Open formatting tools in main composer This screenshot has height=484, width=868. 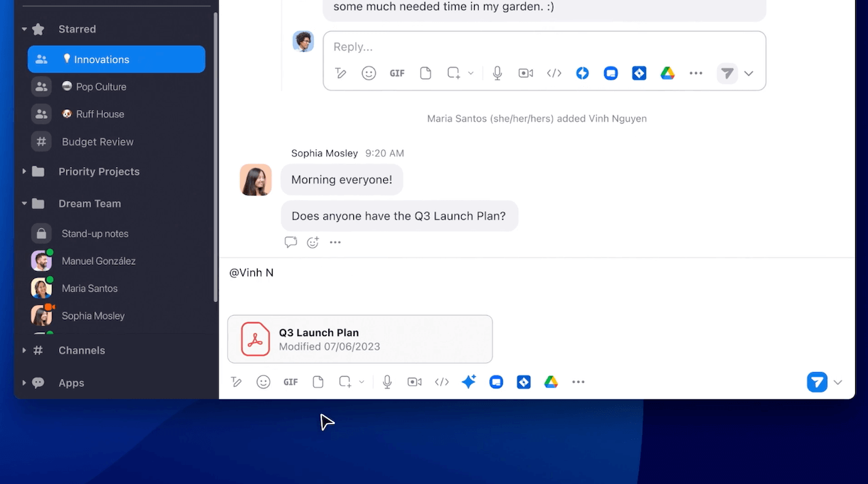pos(236,382)
